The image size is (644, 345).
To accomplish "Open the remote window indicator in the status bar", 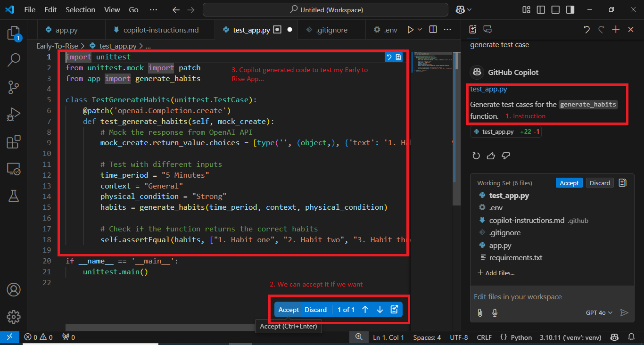I will [x=10, y=337].
